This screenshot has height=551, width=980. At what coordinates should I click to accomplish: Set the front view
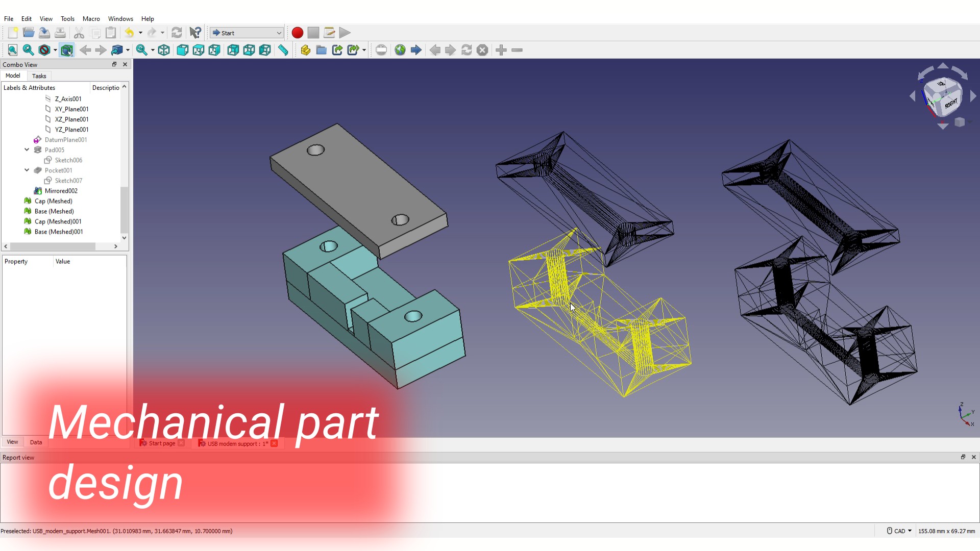click(182, 50)
